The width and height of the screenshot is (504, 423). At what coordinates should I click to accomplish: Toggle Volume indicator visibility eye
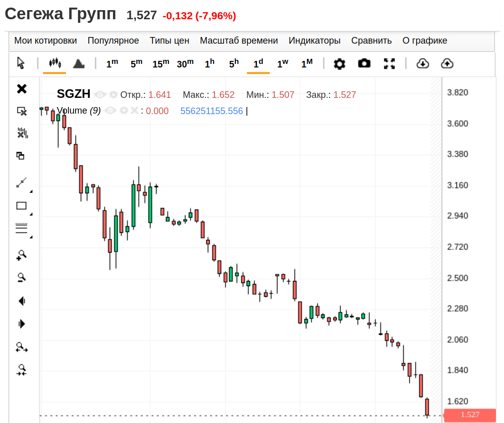[x=110, y=111]
